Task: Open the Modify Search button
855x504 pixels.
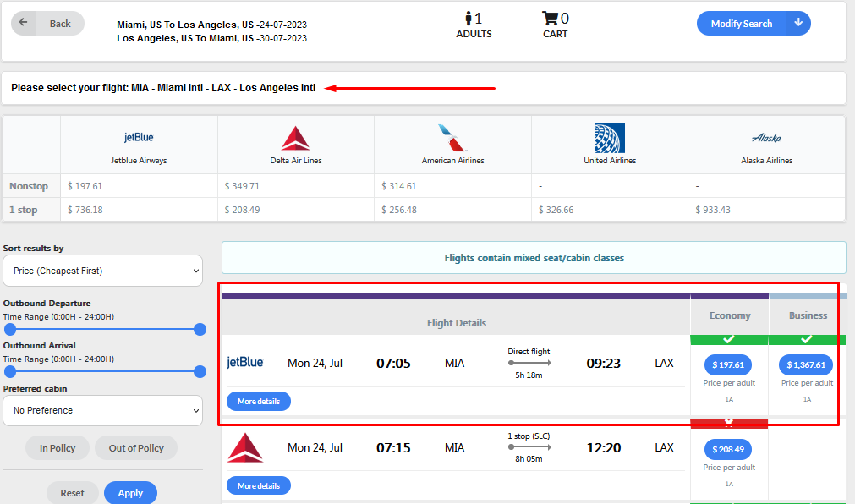Action: point(754,24)
